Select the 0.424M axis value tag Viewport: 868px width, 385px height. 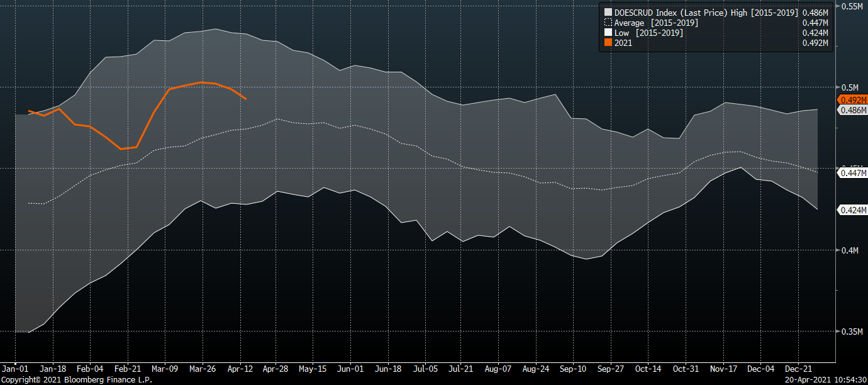click(x=852, y=210)
